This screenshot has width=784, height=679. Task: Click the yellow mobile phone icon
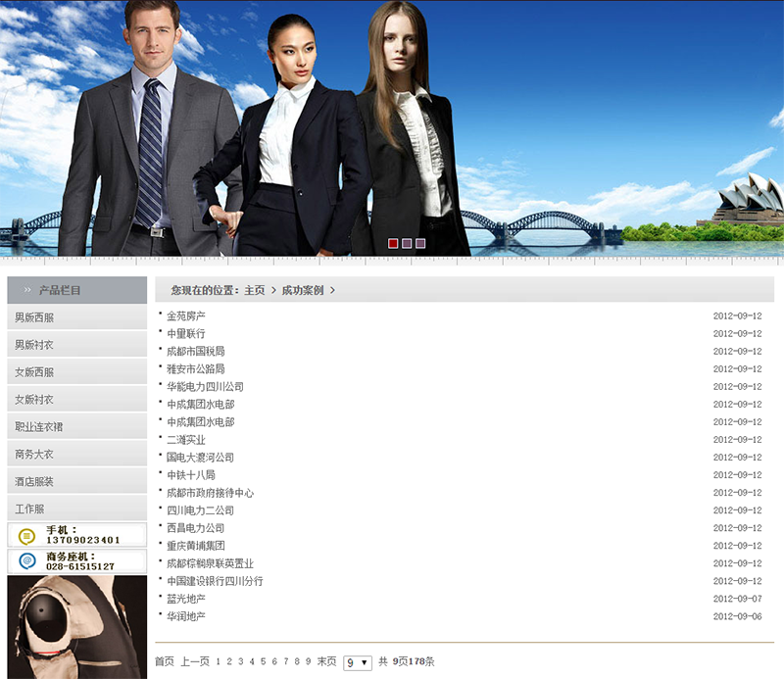26,535
